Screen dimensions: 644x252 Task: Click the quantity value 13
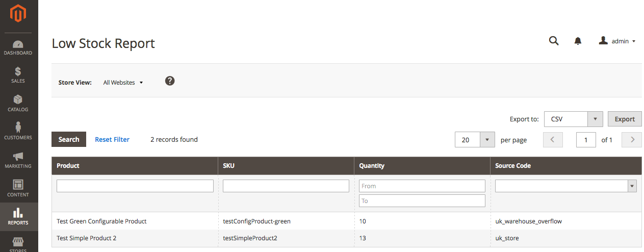click(363, 238)
